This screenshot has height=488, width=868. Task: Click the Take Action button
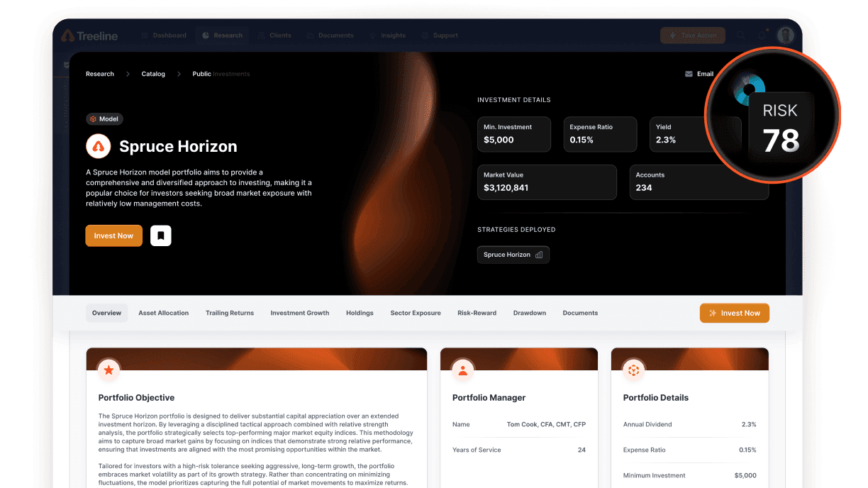(x=692, y=35)
